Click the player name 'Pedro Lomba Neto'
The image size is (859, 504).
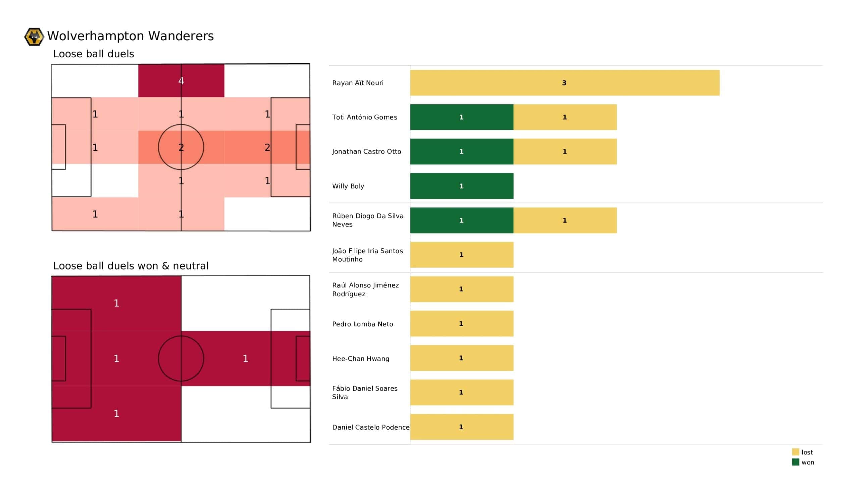(x=362, y=324)
